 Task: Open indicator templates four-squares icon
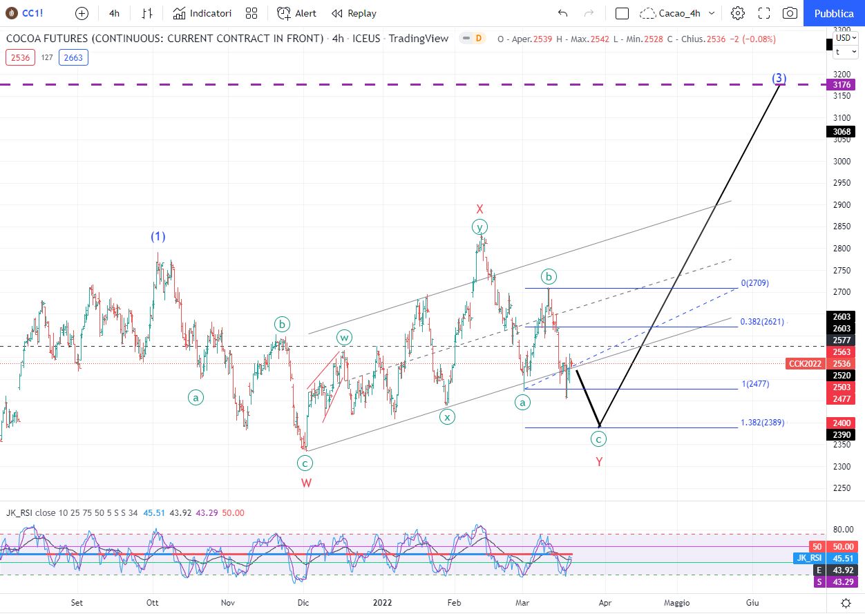click(x=251, y=13)
